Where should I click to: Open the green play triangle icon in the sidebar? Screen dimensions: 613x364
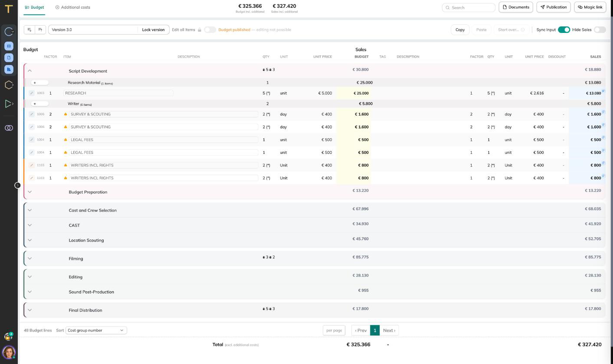click(x=9, y=104)
